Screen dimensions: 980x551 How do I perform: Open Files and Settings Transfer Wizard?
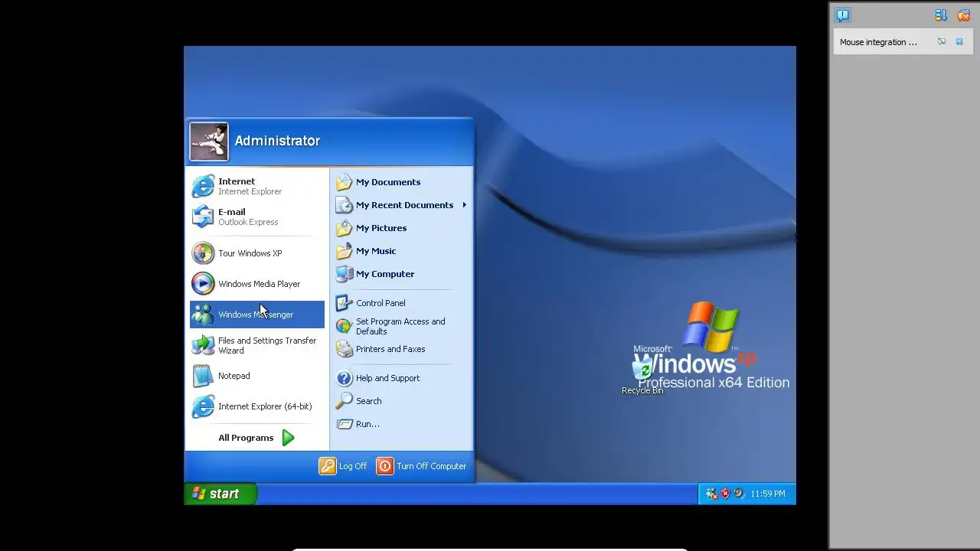[257, 345]
